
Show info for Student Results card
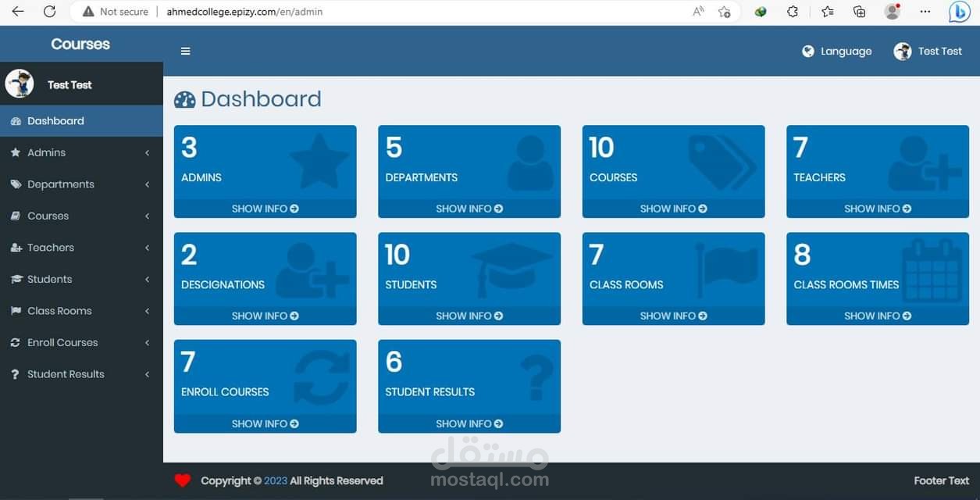pos(469,423)
